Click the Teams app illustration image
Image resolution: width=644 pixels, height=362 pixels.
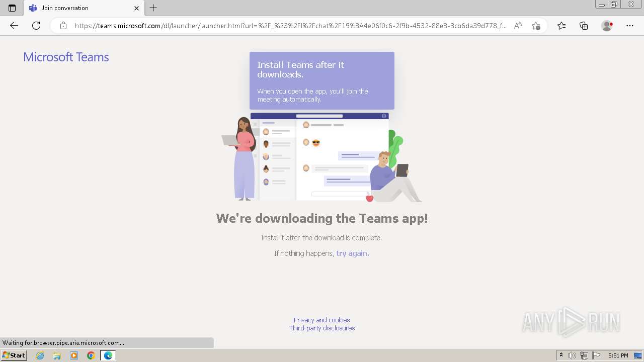(322, 157)
